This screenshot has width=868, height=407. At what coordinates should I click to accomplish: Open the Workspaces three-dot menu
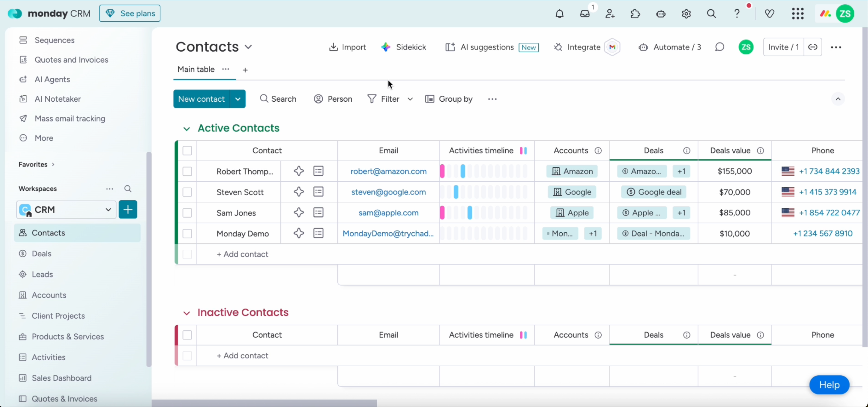[110, 189]
